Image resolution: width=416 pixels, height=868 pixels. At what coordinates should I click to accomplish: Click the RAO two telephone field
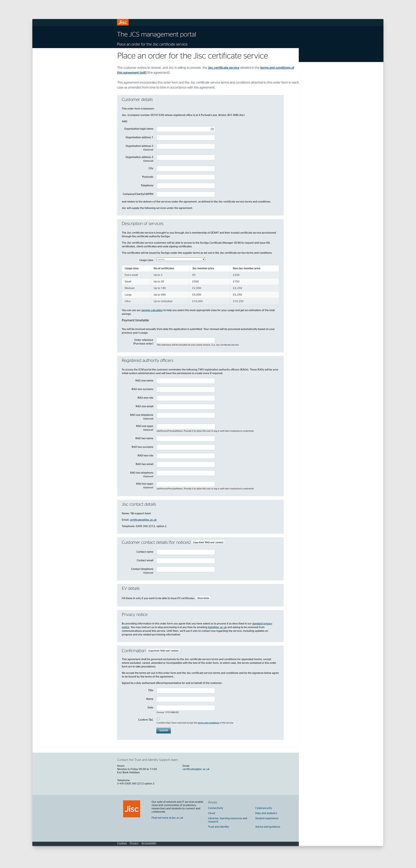(x=186, y=473)
